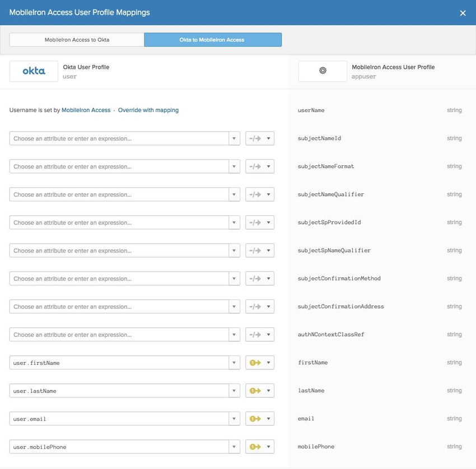The image size is (476, 469).
Task: Select the userName attribute label
Action: click(x=311, y=110)
